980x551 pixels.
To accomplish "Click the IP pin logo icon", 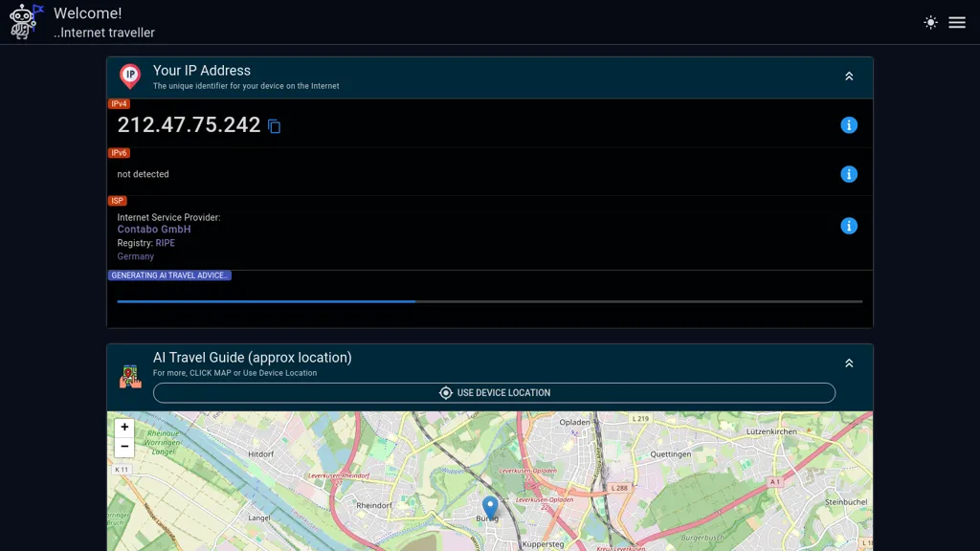I will [130, 77].
